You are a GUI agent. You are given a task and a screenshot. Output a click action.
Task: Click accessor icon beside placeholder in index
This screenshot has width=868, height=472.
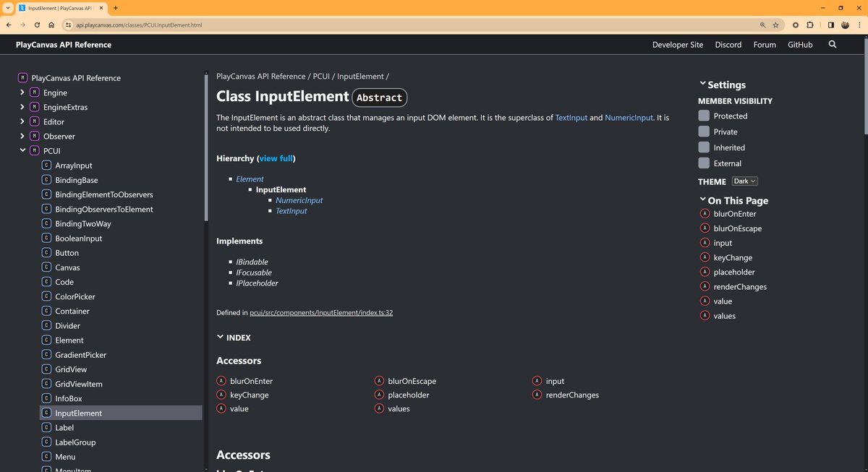tap(379, 395)
